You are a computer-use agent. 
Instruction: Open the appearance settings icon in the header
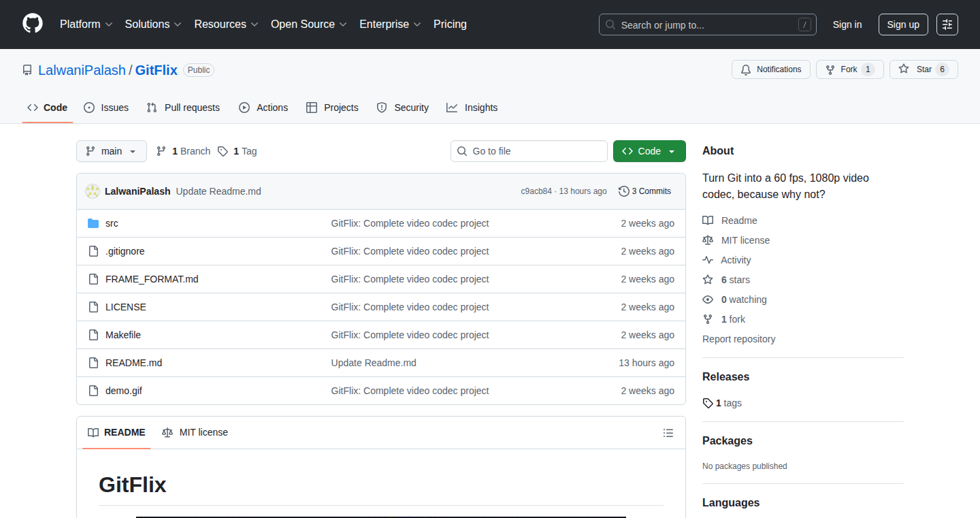click(x=947, y=25)
